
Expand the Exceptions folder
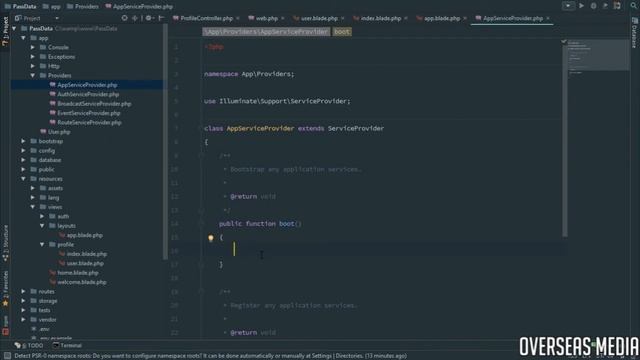pos(33,57)
